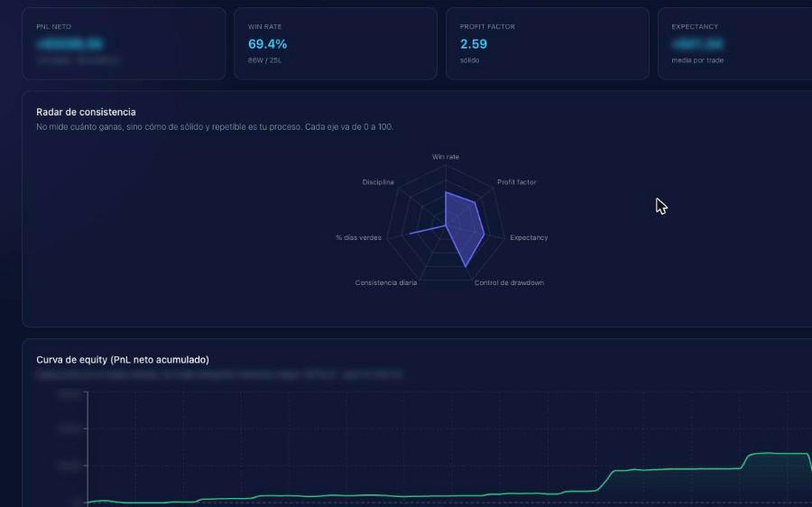Screen dimensions: 812x507
Task: Click the 'Win rate' radar axis label
Action: click(x=446, y=156)
